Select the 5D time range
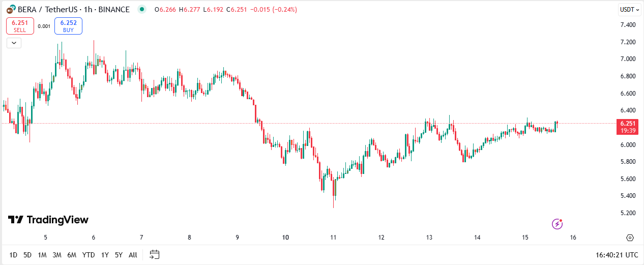 point(27,255)
